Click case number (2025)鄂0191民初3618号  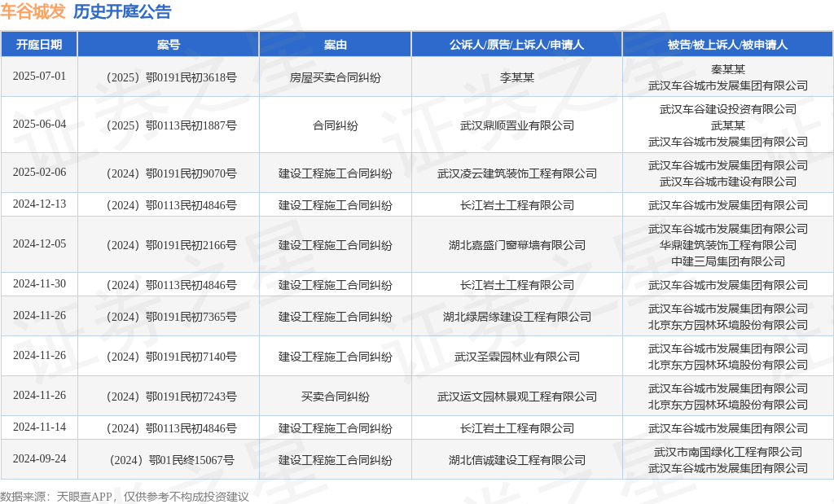pos(171,77)
